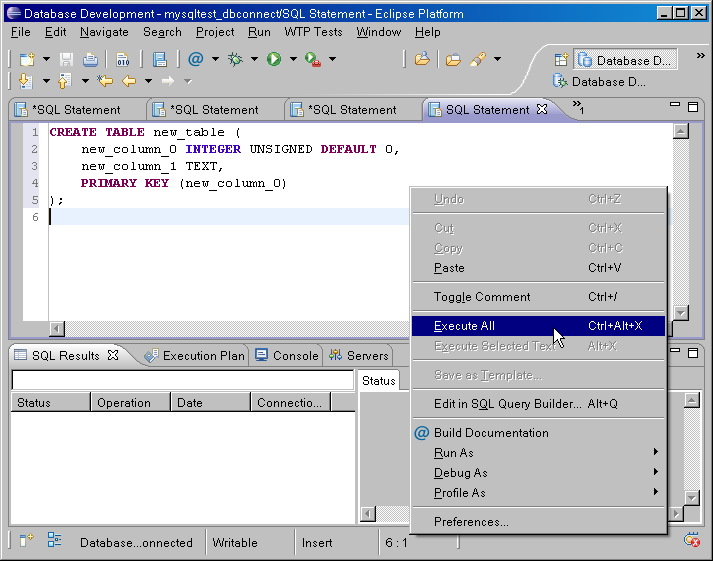The image size is (713, 561).
Task: Open the Navigate menu
Action: (104, 32)
